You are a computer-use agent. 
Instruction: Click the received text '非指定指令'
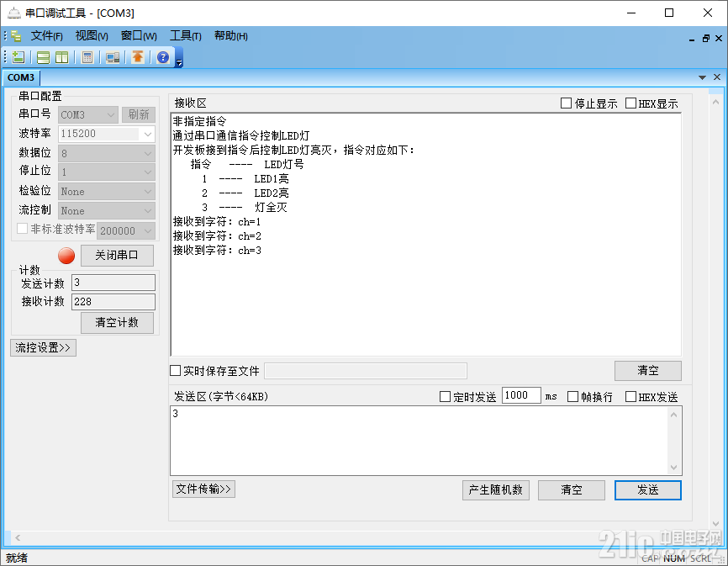[x=199, y=122]
